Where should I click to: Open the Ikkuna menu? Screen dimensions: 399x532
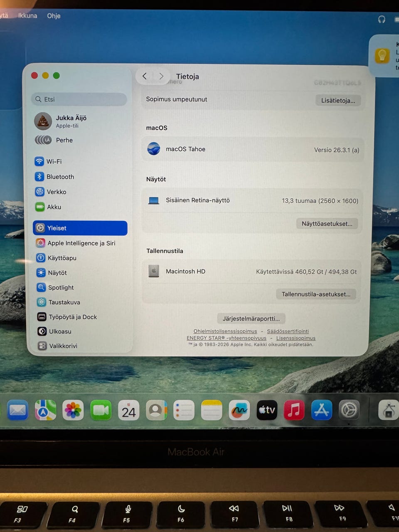[x=27, y=15]
